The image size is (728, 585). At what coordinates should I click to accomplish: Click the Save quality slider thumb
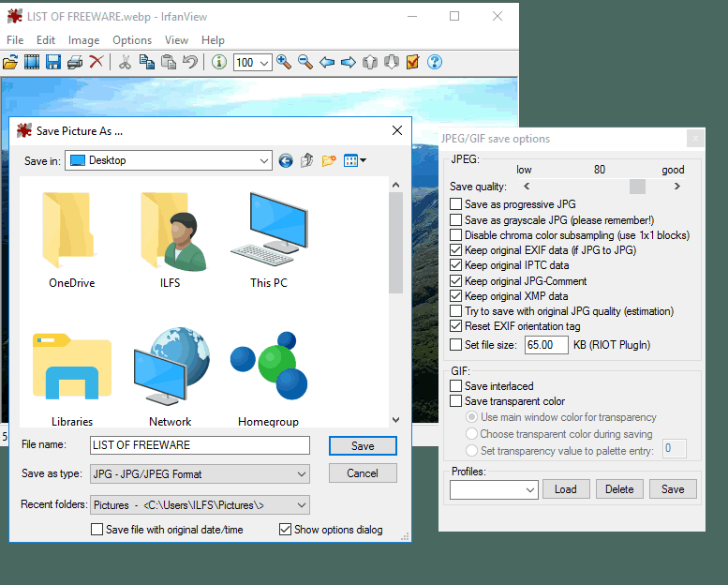coord(637,187)
